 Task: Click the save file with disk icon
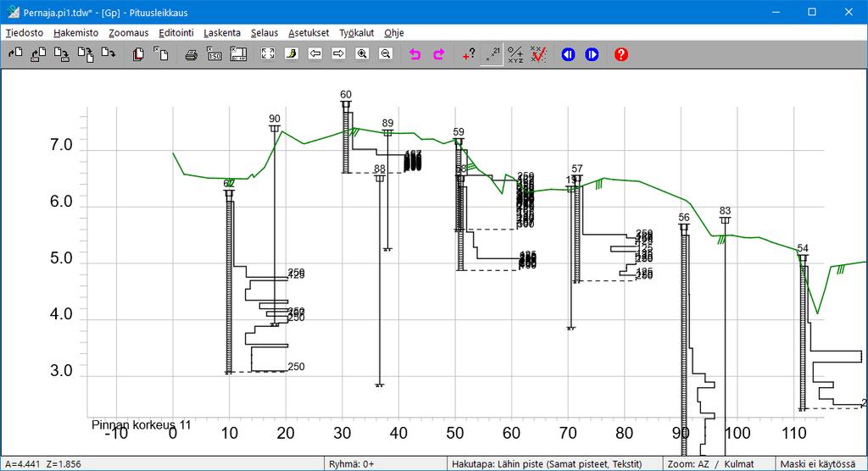pos(61,54)
